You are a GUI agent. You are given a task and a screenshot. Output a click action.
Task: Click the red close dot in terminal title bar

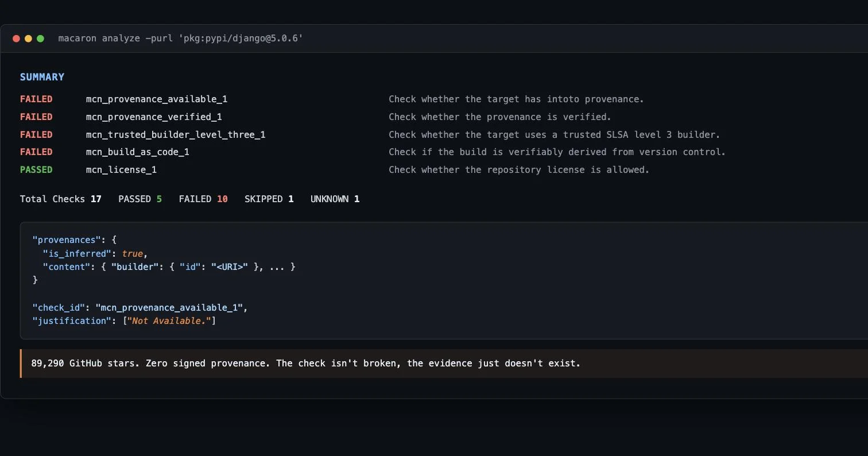point(16,38)
